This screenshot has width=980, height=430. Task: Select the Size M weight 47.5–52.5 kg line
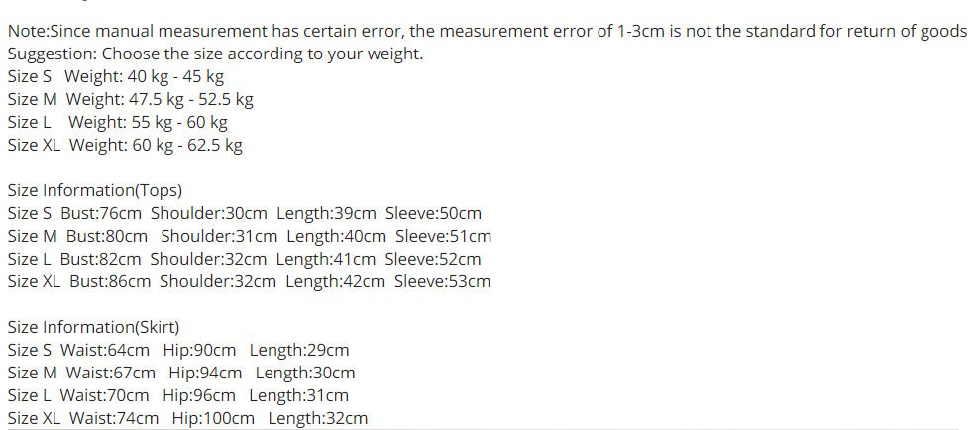[130, 99]
